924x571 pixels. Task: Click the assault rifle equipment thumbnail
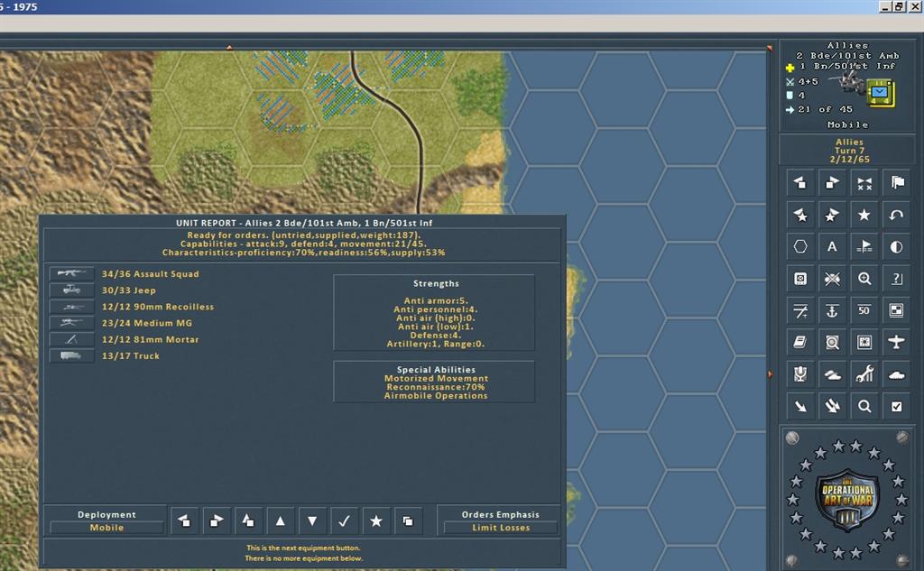(x=71, y=273)
